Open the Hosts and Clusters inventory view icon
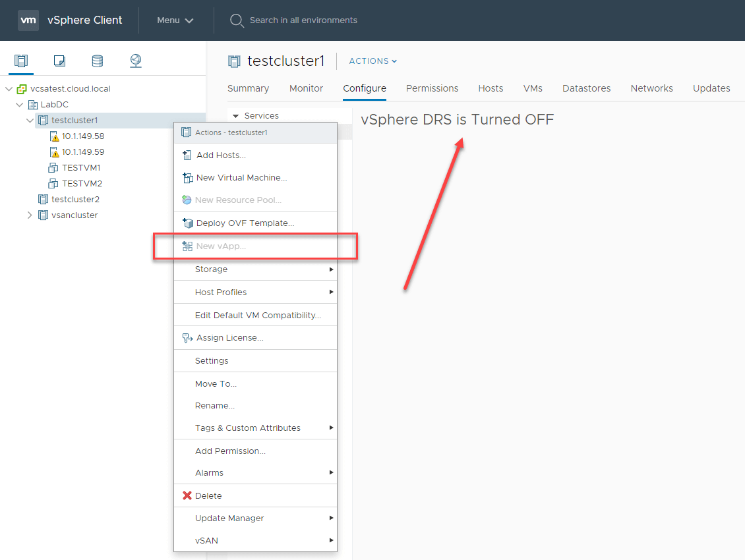Image resolution: width=745 pixels, height=560 pixels. click(21, 61)
